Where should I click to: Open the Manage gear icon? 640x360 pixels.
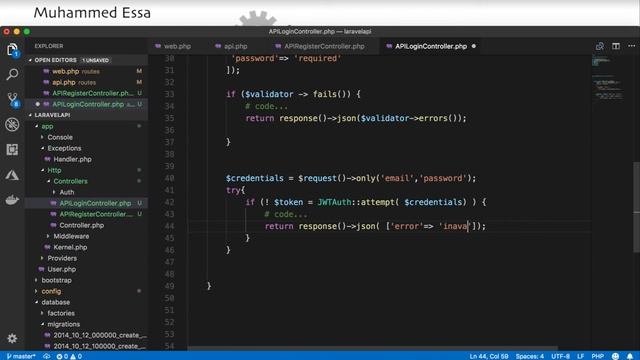tap(12, 338)
